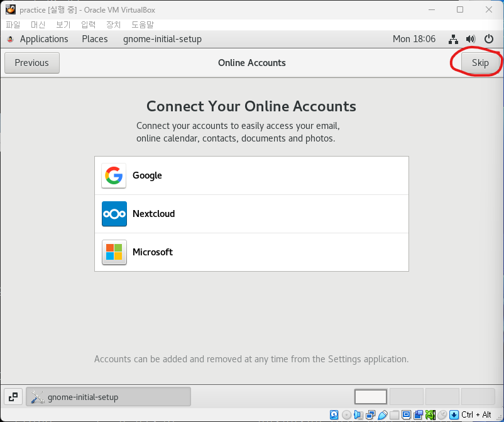The image size is (504, 422).
Task: Click the Microsoft logo icon
Action: click(114, 252)
